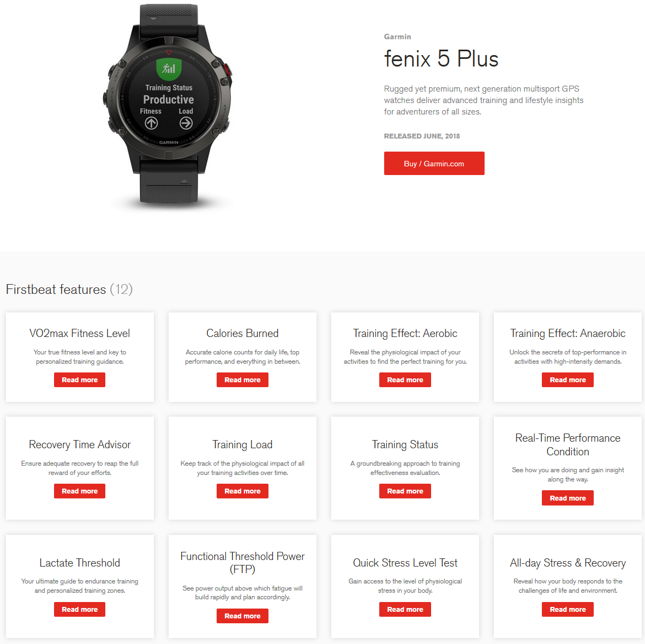Screen dimensions: 645x644
Task: Click the Garmin brand label above title
Action: [397, 37]
